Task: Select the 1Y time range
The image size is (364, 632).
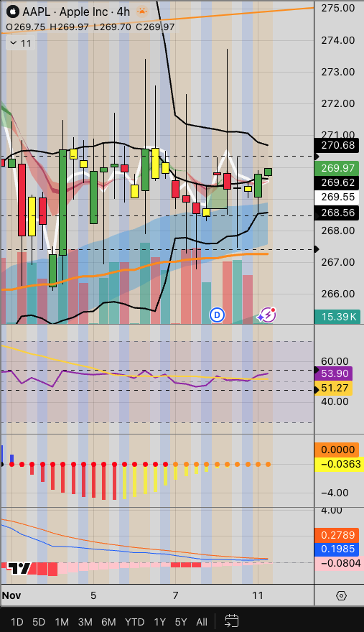Action: [x=159, y=622]
